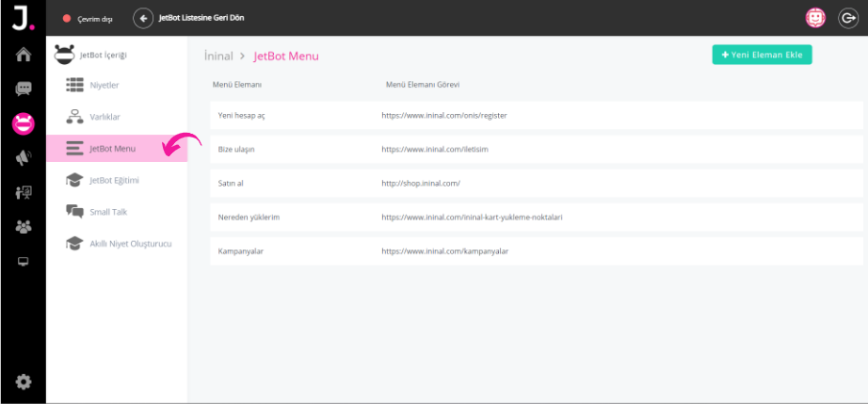This screenshot has width=868, height=404.
Task: Click the back arrow circle icon
Action: coord(143,18)
